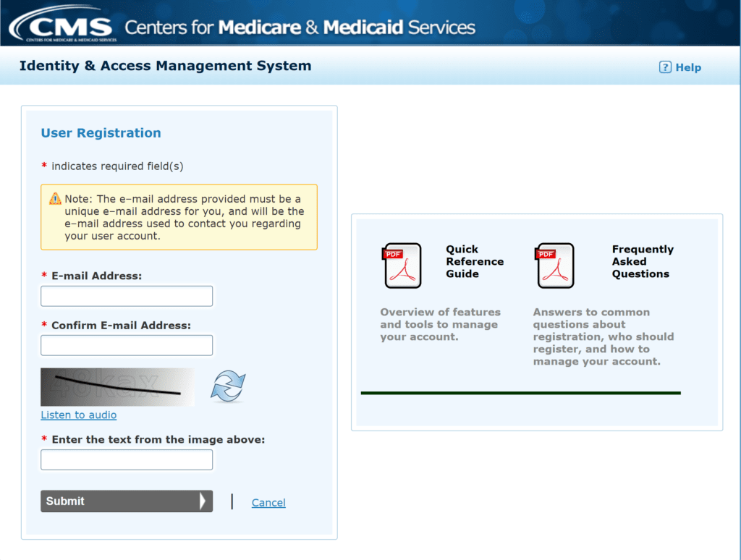The image size is (741, 560).
Task: Click the E-mail Address input field
Action: (126, 296)
